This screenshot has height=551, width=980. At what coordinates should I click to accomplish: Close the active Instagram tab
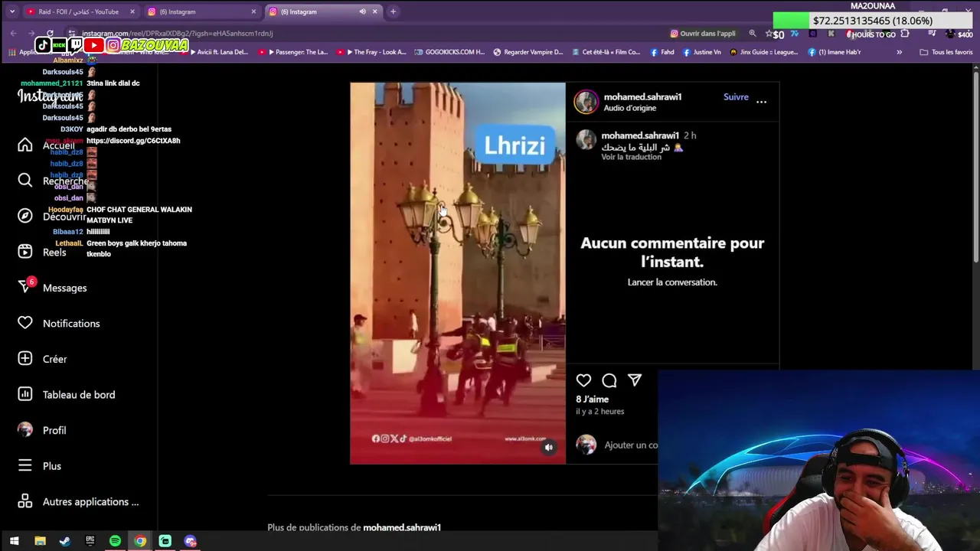375,11
